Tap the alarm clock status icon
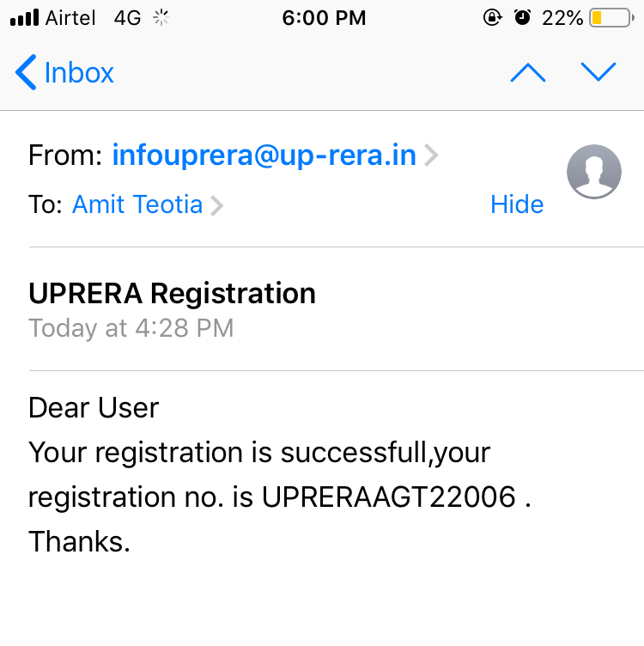The width and height of the screenshot is (644, 646). (x=522, y=18)
